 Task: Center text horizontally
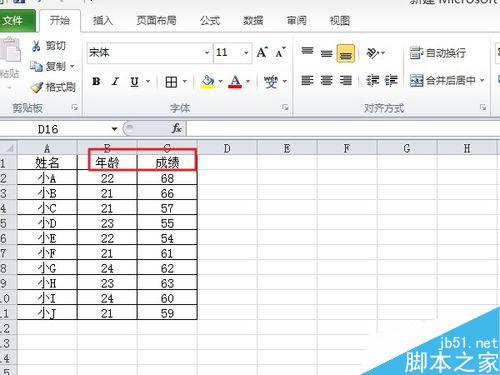[x=326, y=80]
